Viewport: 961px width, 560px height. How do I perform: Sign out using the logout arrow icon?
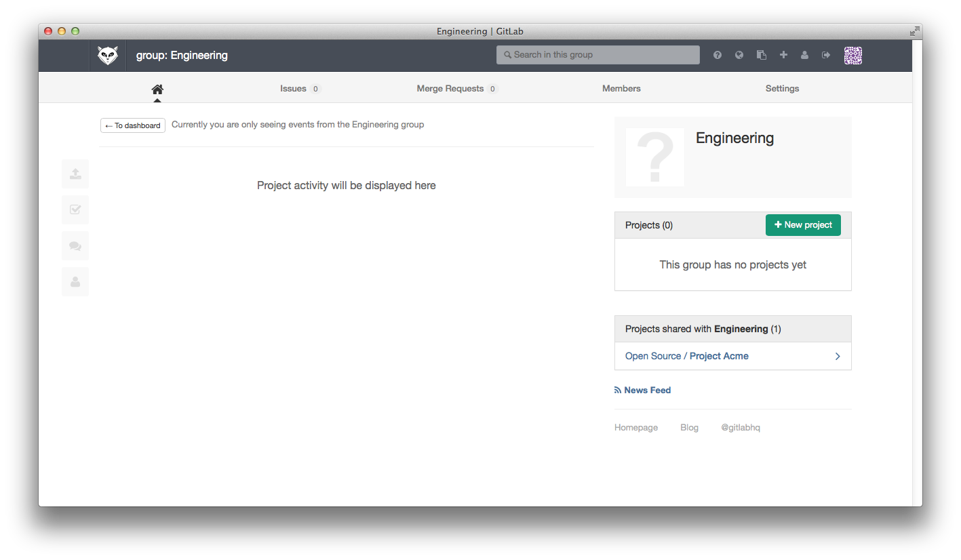click(x=825, y=55)
